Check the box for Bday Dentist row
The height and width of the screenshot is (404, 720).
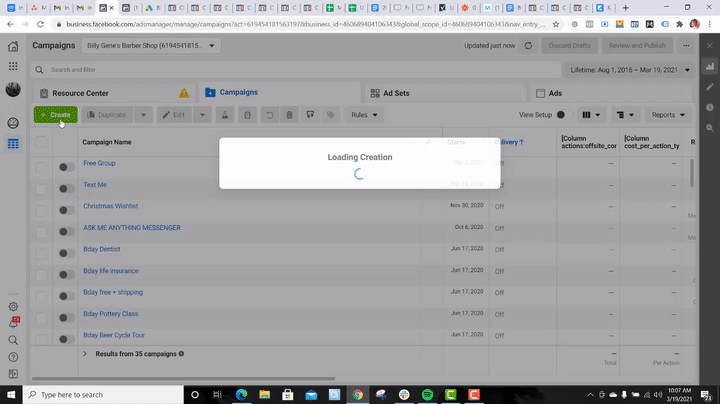(x=41, y=250)
